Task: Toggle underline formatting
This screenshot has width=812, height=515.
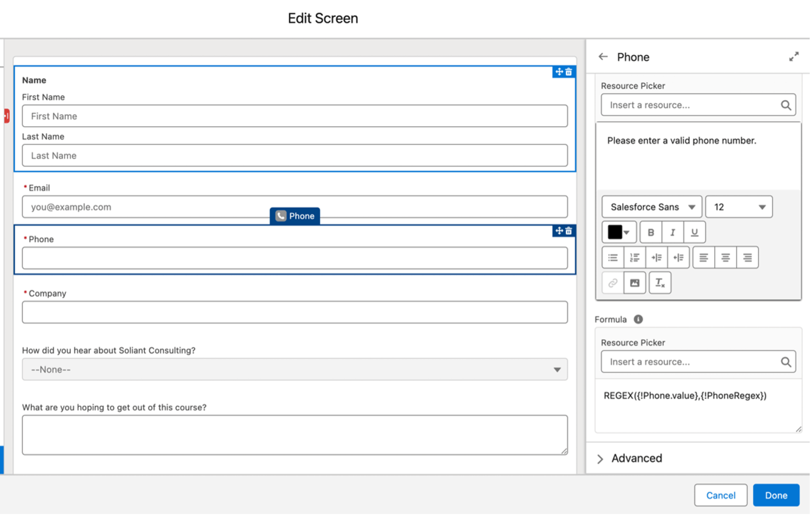Action: click(696, 232)
